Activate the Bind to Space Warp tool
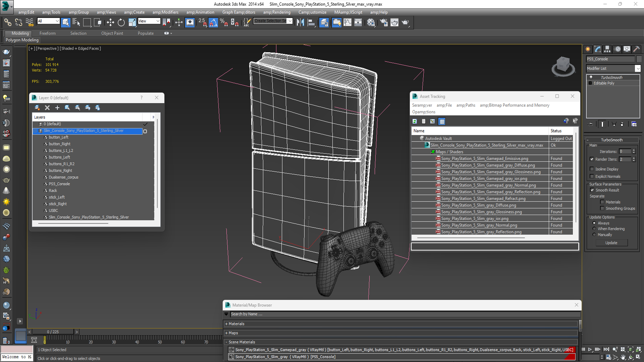Screen dimensions: 644x362 click(x=30, y=22)
